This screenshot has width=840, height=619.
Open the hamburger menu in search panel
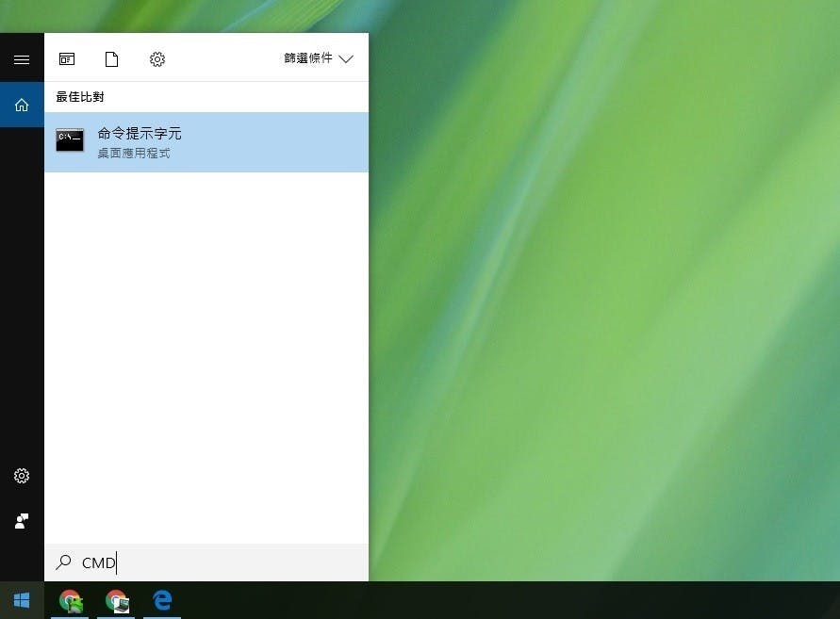22,59
